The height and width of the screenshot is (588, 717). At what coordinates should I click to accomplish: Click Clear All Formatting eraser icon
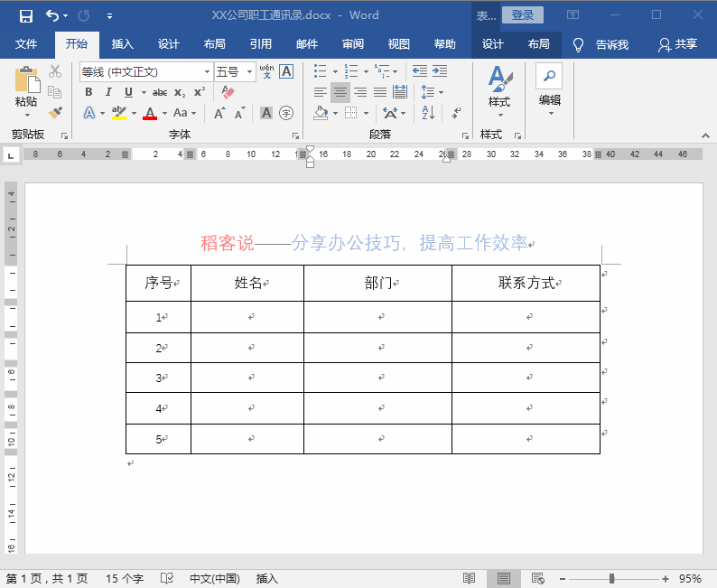pyautogui.click(x=228, y=92)
